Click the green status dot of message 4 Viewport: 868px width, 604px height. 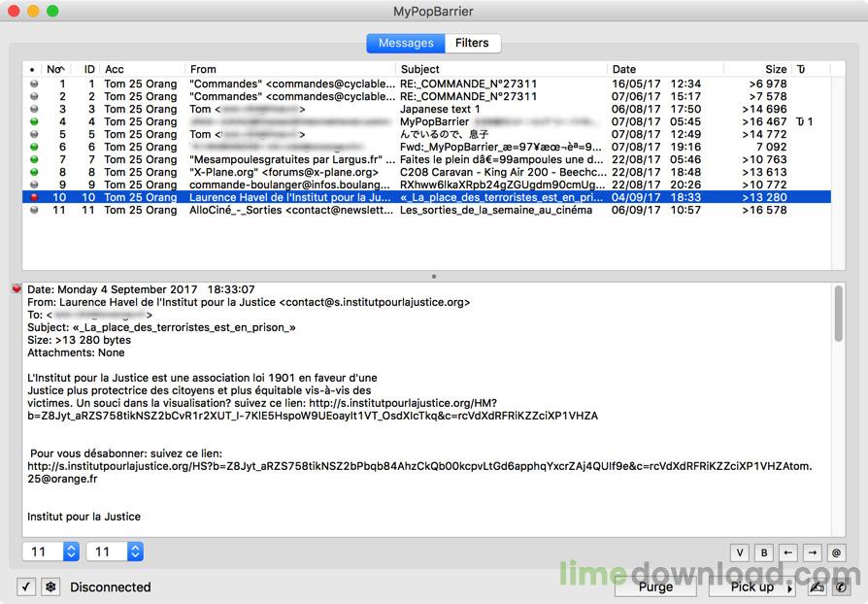point(34,121)
